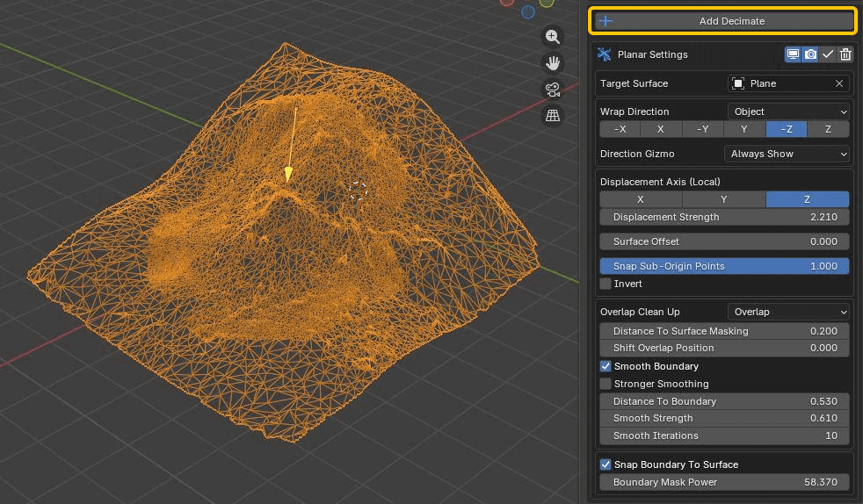Enable Stronger Smoothing checkbox
This screenshot has width=863, height=504.
(x=606, y=384)
